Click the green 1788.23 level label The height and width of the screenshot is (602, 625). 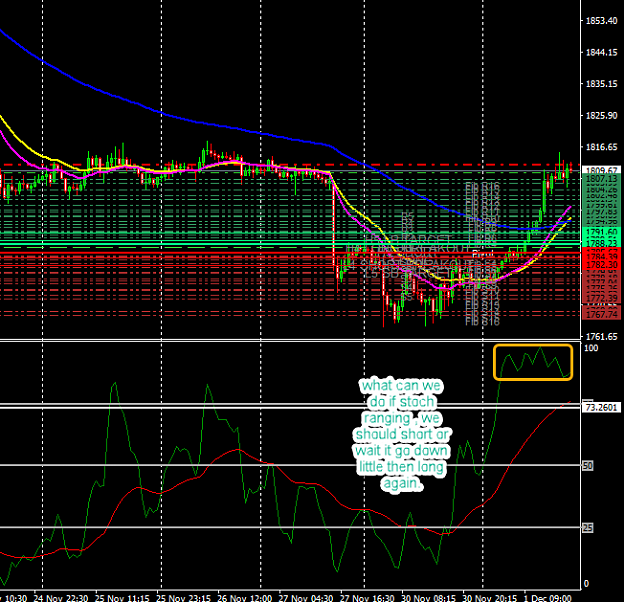point(602,243)
